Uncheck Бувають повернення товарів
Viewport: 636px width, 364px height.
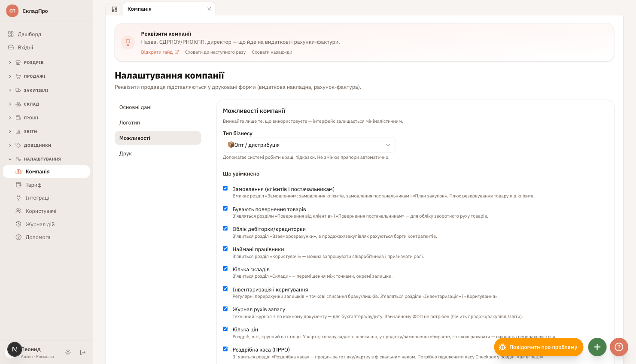(x=225, y=209)
